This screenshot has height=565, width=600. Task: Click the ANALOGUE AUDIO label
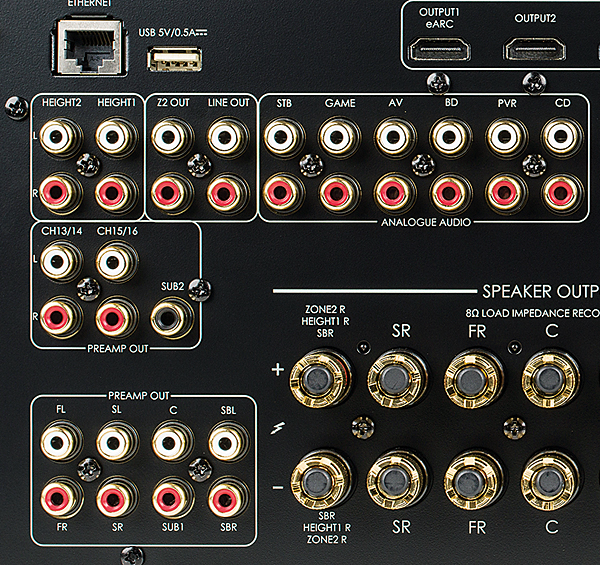tap(426, 222)
